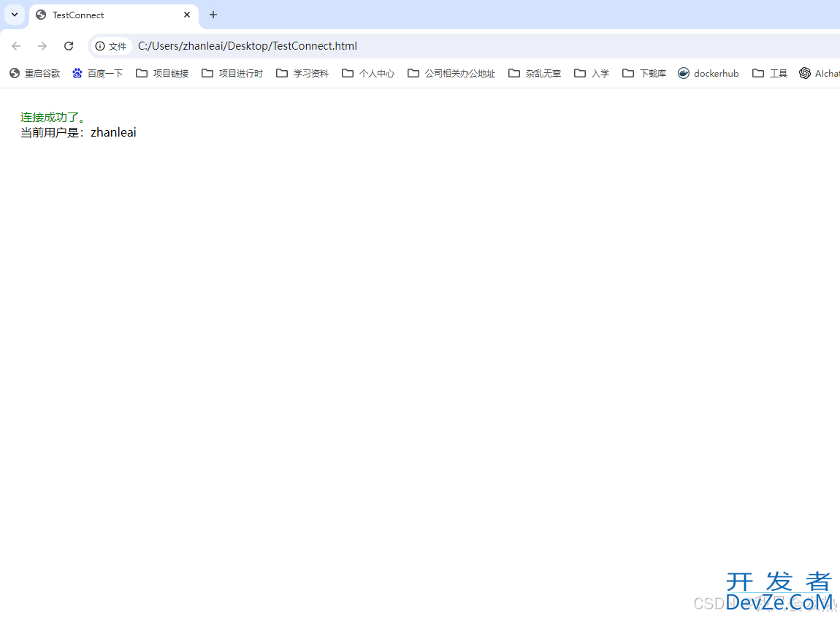
Task: Open the 百度一下 bookmark
Action: click(x=97, y=73)
